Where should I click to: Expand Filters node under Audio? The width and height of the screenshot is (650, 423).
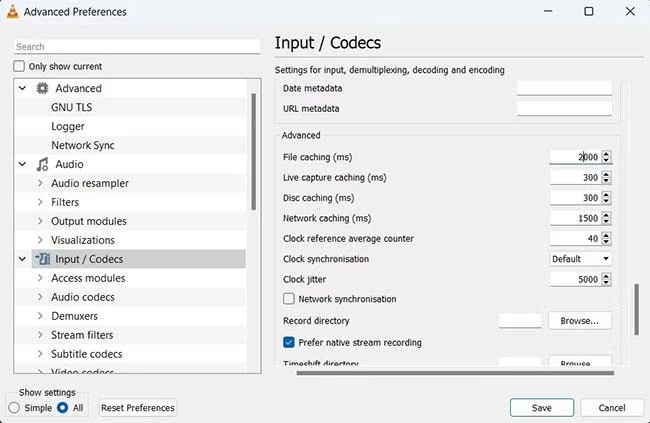click(40, 202)
